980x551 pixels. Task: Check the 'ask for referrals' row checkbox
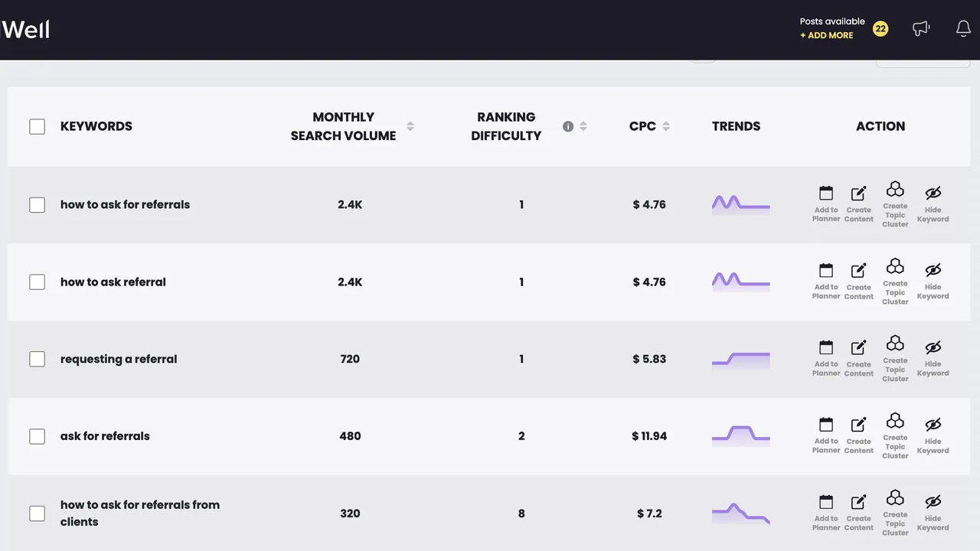tap(37, 436)
